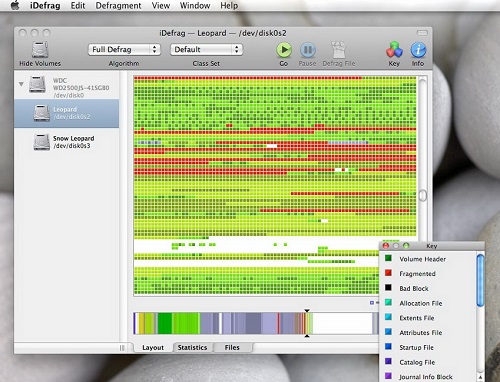The width and height of the screenshot is (500, 382).
Task: Click the Defrag File toolbar icon
Action: pyautogui.click(x=339, y=50)
